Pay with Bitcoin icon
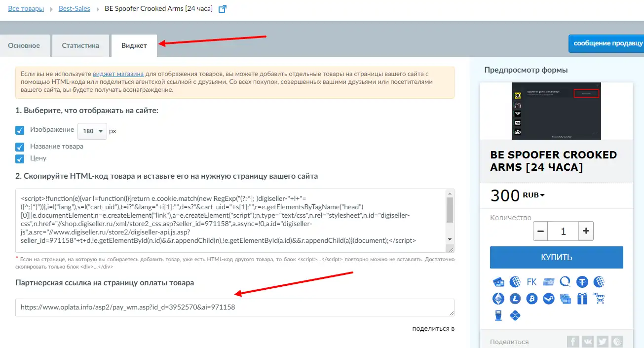The width and height of the screenshot is (644, 348). [532, 299]
